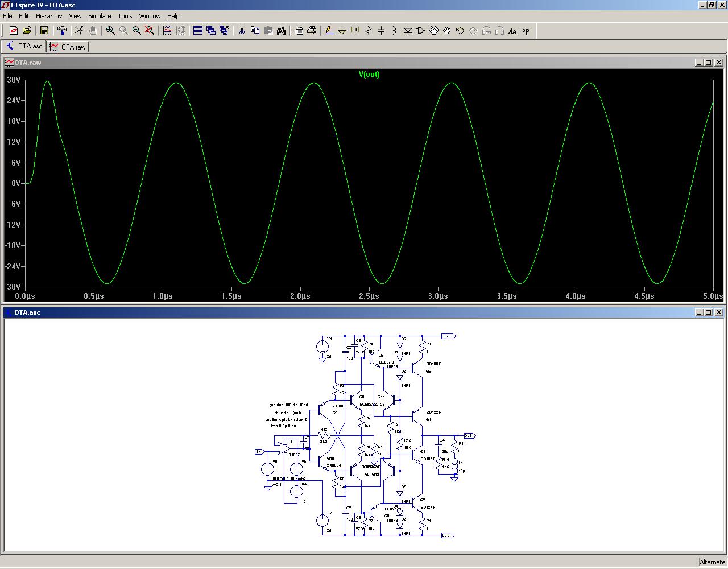Place a ground symbol tool
This screenshot has height=569, width=728.
[342, 31]
